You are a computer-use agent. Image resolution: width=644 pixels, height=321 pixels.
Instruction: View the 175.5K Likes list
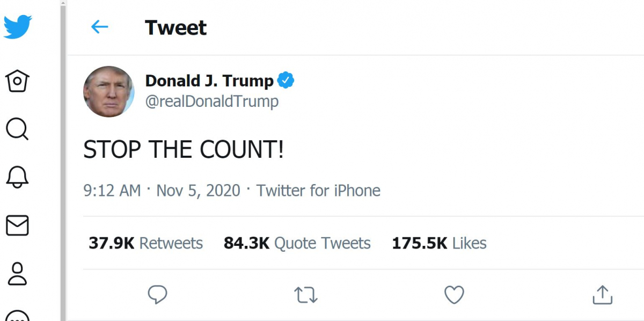coord(439,243)
